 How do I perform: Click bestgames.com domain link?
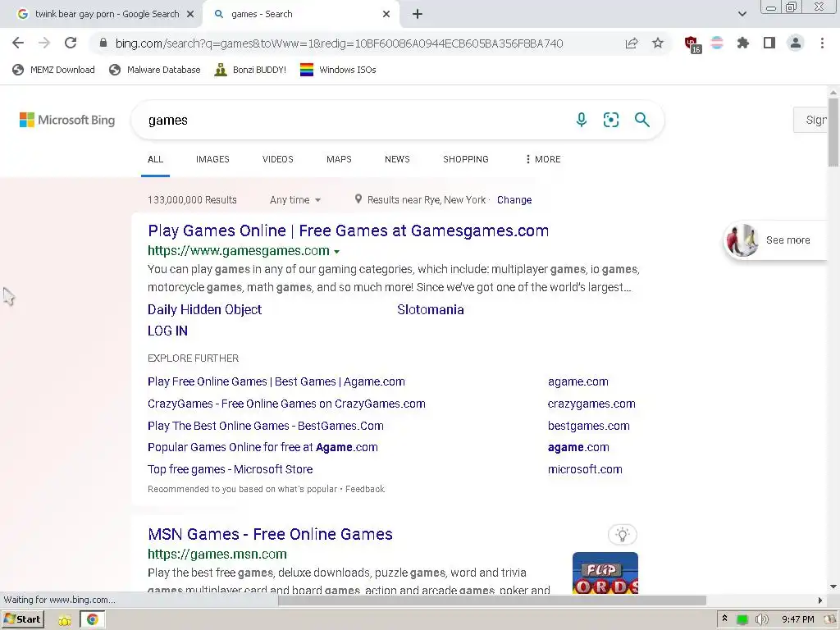click(588, 426)
